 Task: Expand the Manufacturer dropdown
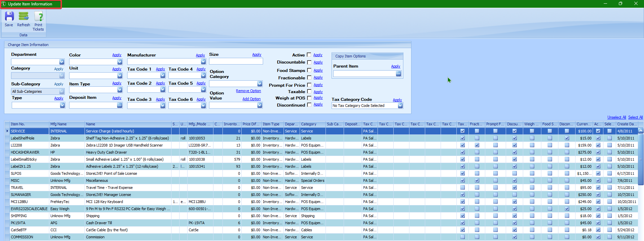click(x=203, y=62)
